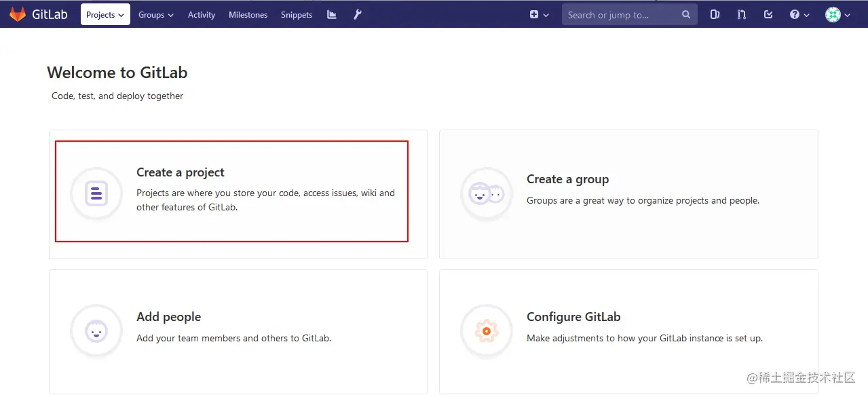The image size is (868, 397).
Task: Open the Issues icon in the navbar
Action: click(x=715, y=14)
